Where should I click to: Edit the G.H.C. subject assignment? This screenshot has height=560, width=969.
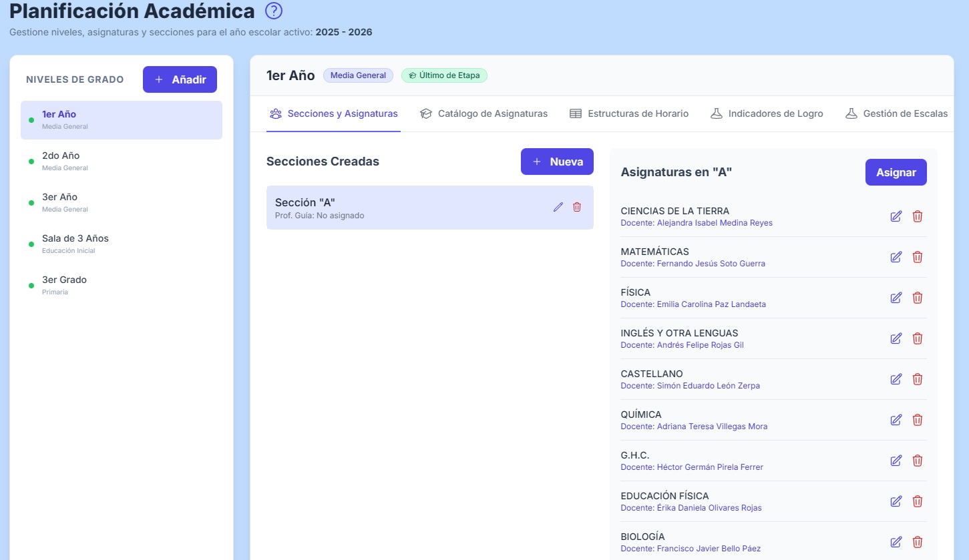(x=896, y=461)
